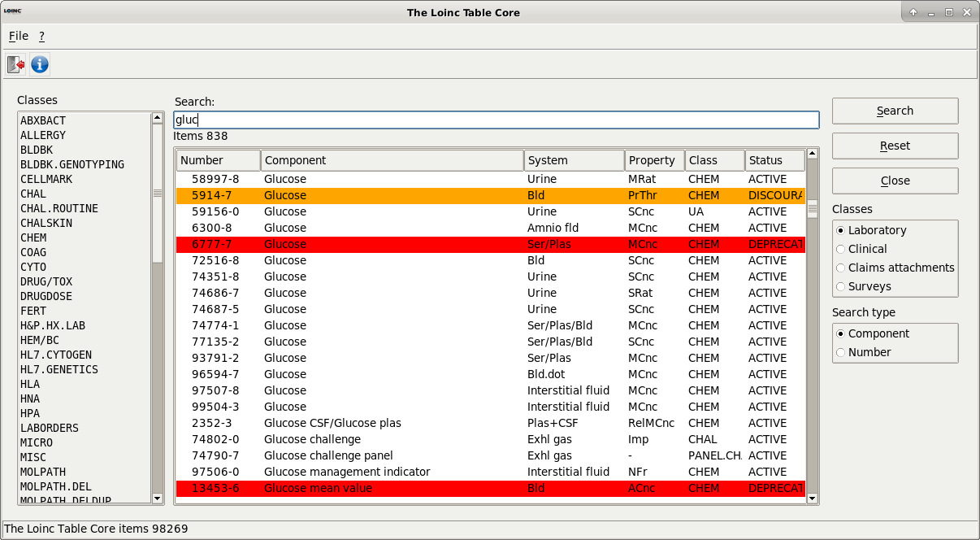Open the blue info toolbar icon
The width and height of the screenshot is (980, 540).
pos(40,64)
